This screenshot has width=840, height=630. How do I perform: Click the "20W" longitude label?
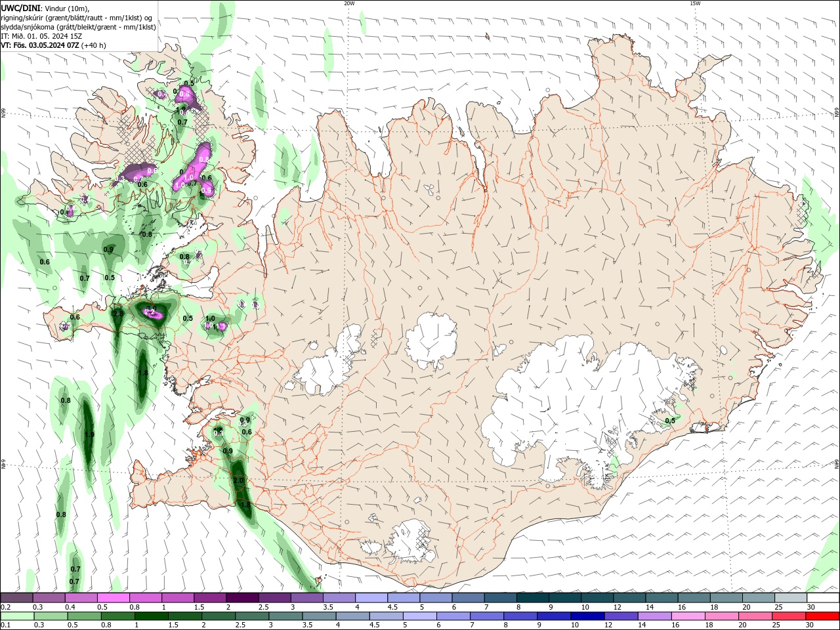(x=349, y=3)
